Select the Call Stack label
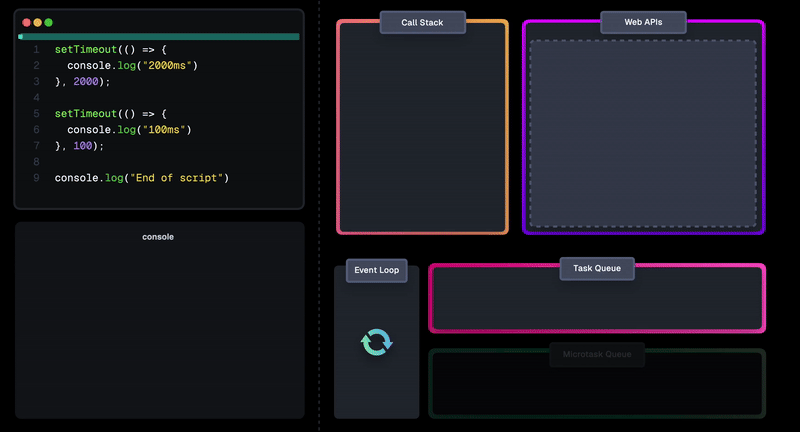 422,22
